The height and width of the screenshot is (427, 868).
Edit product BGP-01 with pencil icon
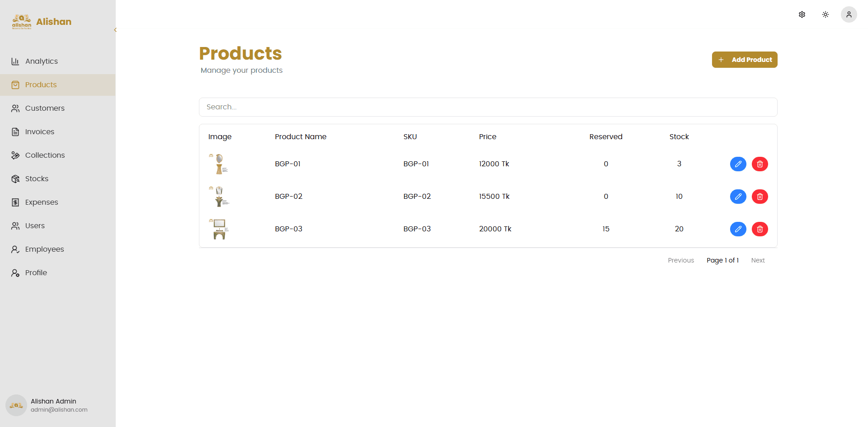click(x=738, y=164)
